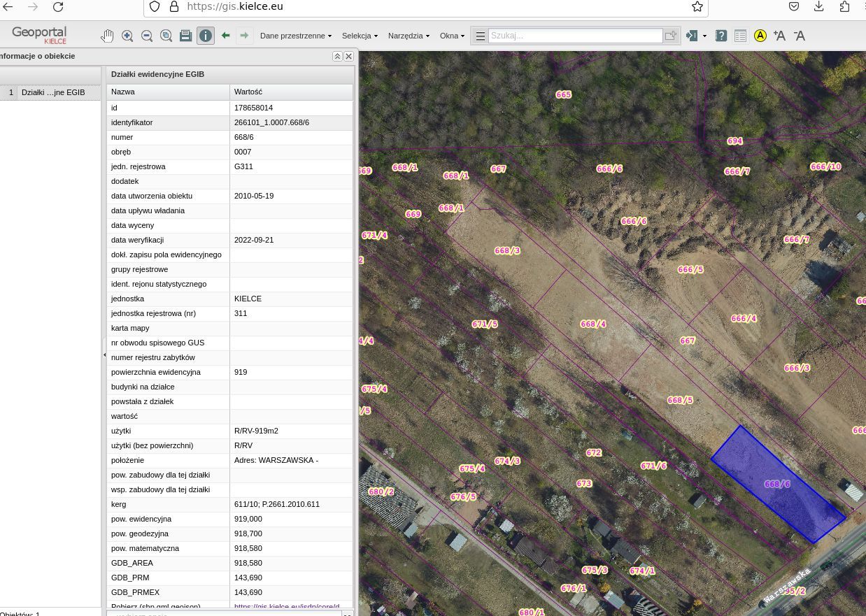This screenshot has width=866, height=616.
Task: Open the print map tool
Action: pos(186,36)
